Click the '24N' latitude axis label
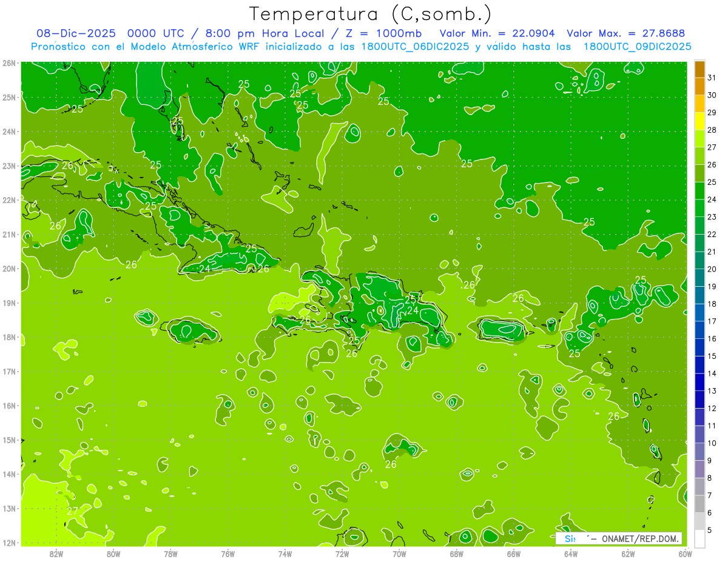 tap(9, 132)
